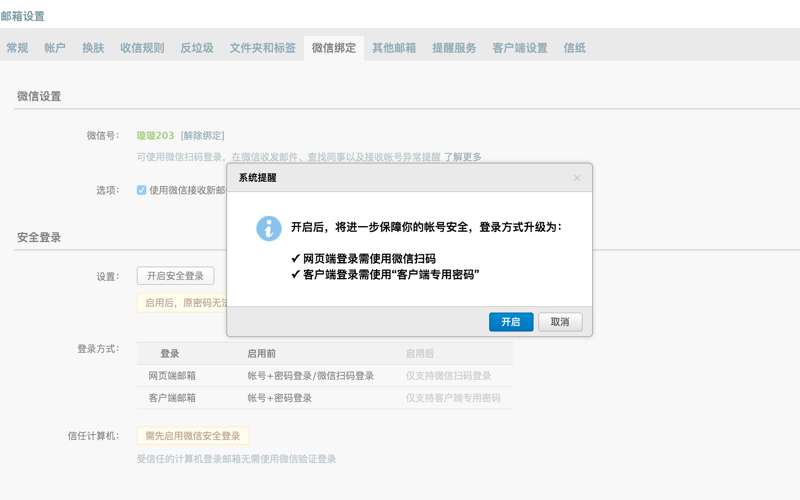Open the 帐户 tab
The image size is (800, 500).
[55, 48]
